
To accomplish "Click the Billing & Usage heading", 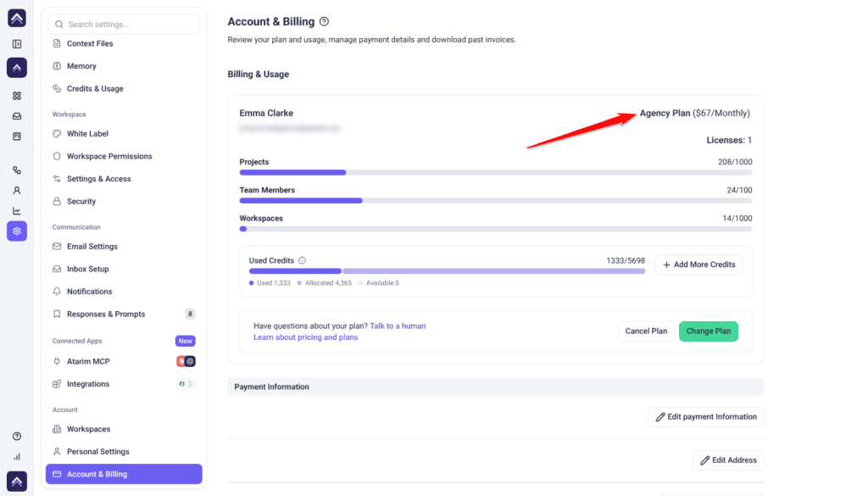I will pyautogui.click(x=258, y=74).
